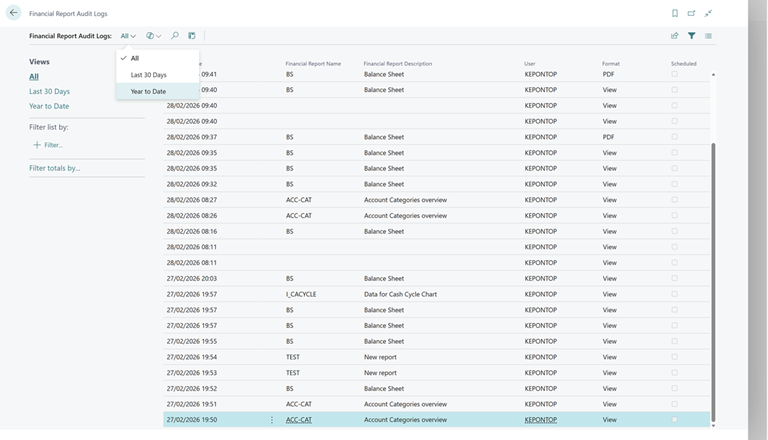The height and width of the screenshot is (440, 768).
Task: Toggle Scheduled checkbox for 27/02/2026 19:54 row
Action: (674, 357)
